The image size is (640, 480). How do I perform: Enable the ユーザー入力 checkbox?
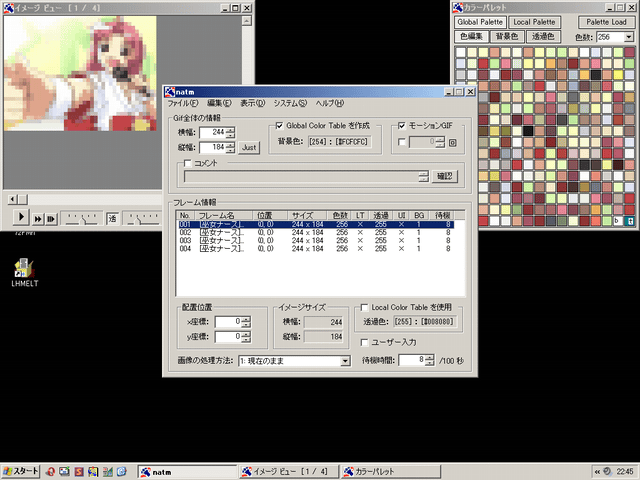[365, 343]
